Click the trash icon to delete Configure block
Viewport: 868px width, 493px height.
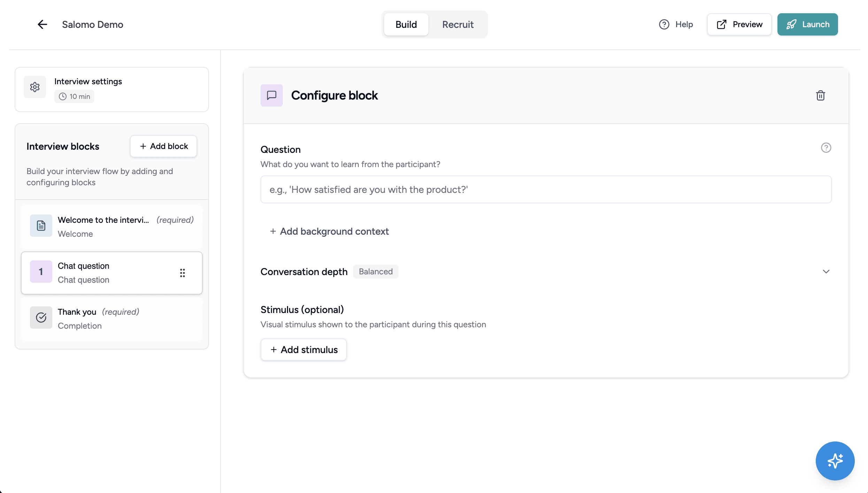(821, 95)
